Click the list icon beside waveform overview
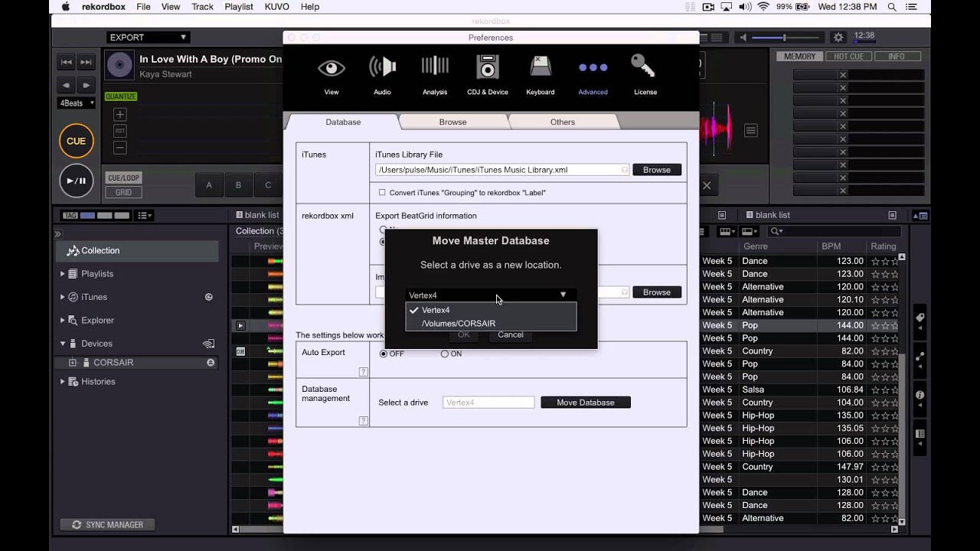The height and width of the screenshot is (551, 980). pos(751,131)
